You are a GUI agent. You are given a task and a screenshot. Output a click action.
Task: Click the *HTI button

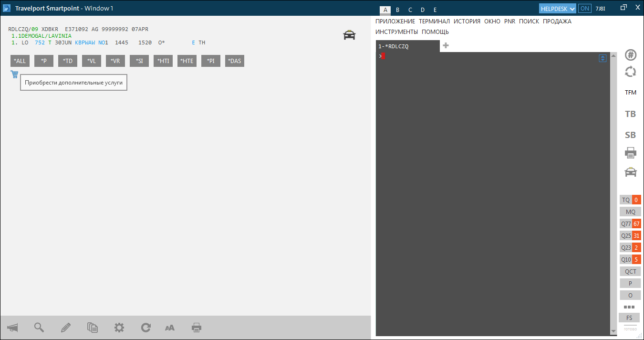point(163,61)
